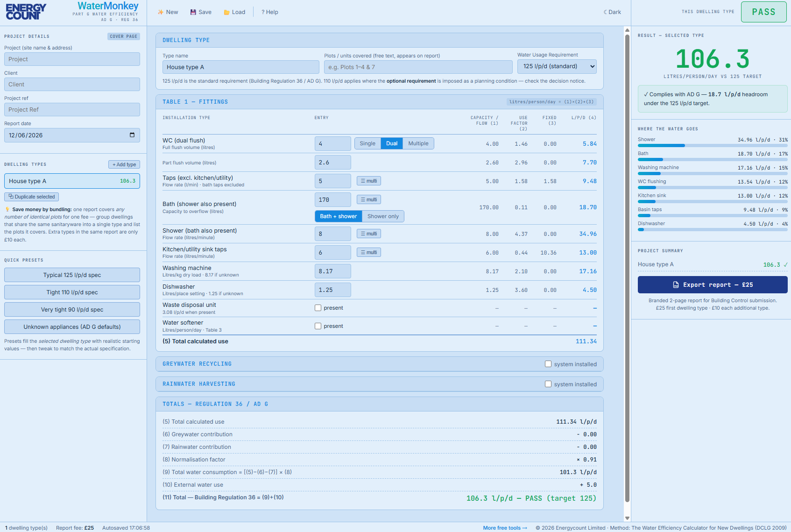791x532 pixels.
Task: Edit Bath capacity to overflow field
Action: pyautogui.click(x=333, y=200)
